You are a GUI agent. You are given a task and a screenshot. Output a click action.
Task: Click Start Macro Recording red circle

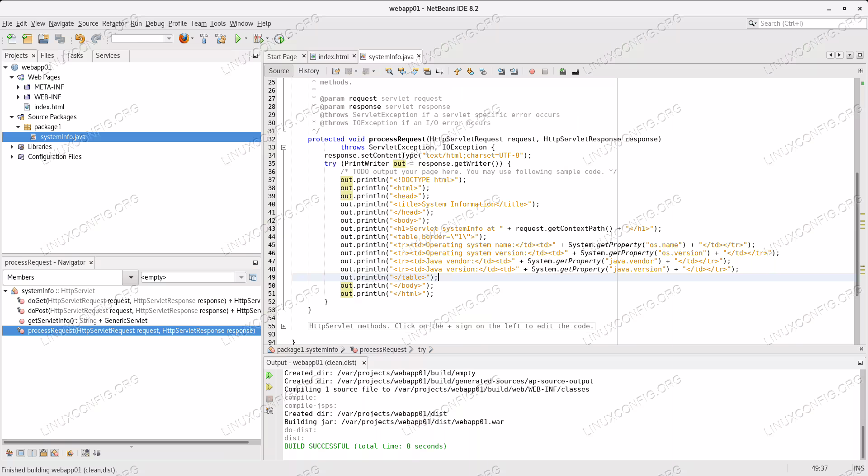click(x=532, y=71)
